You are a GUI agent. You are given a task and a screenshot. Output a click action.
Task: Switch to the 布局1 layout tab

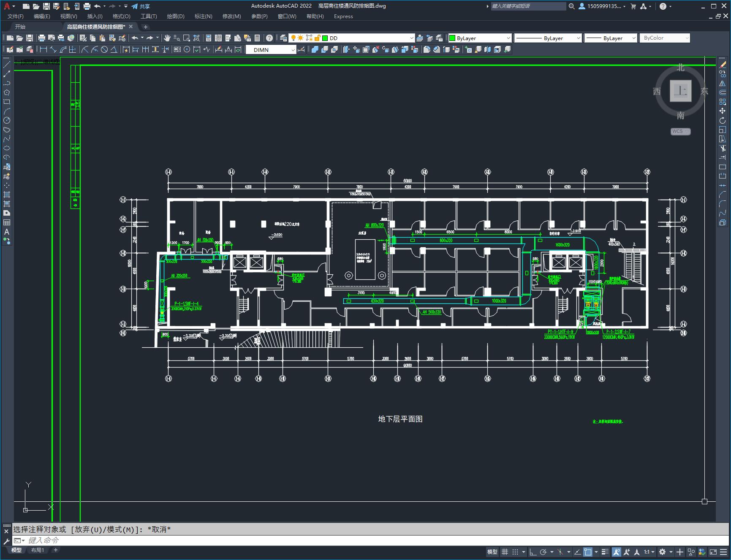point(38,550)
